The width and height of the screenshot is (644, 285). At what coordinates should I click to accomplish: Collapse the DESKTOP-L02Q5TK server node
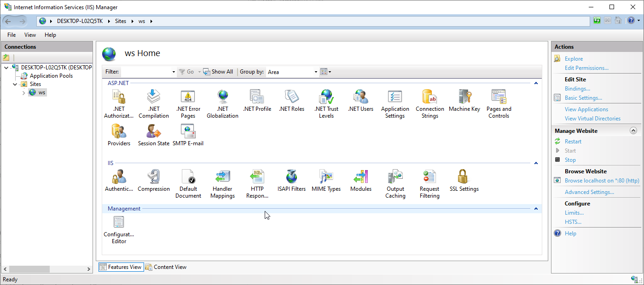tap(6, 68)
